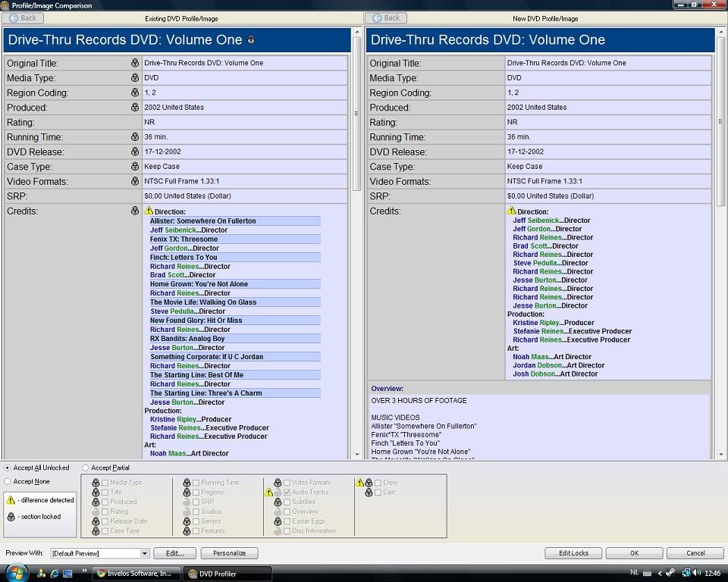Click the existing profile pane scrollbar thumb
The height and width of the screenshot is (582, 728).
click(356, 114)
